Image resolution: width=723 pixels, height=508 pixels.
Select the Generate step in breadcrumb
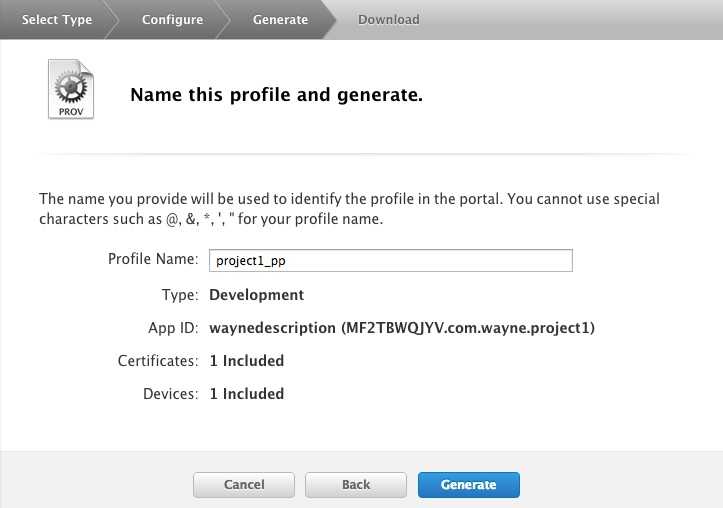click(x=280, y=20)
